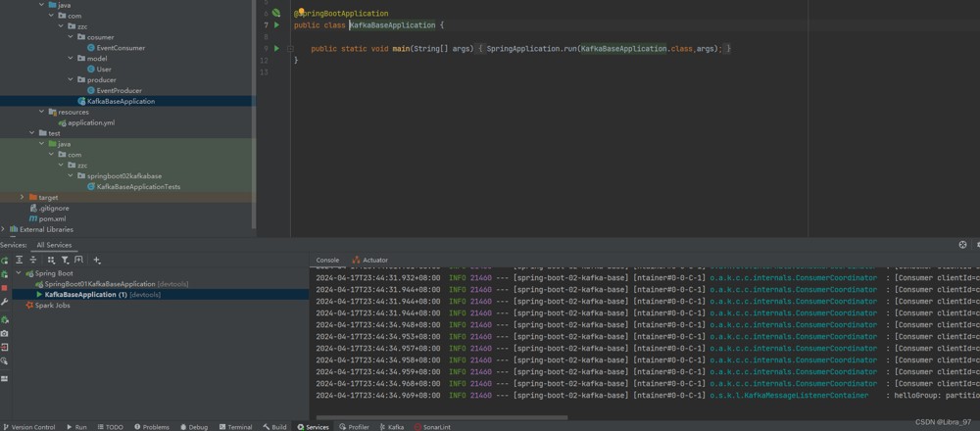
Task: Click Expand All in Services toolbar
Action: pos(20,260)
